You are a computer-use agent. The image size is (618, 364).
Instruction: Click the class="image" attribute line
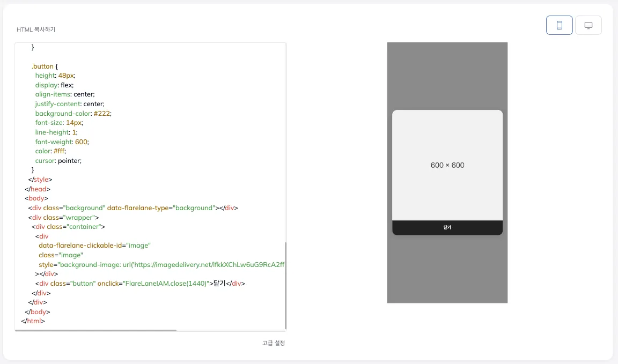click(61, 255)
